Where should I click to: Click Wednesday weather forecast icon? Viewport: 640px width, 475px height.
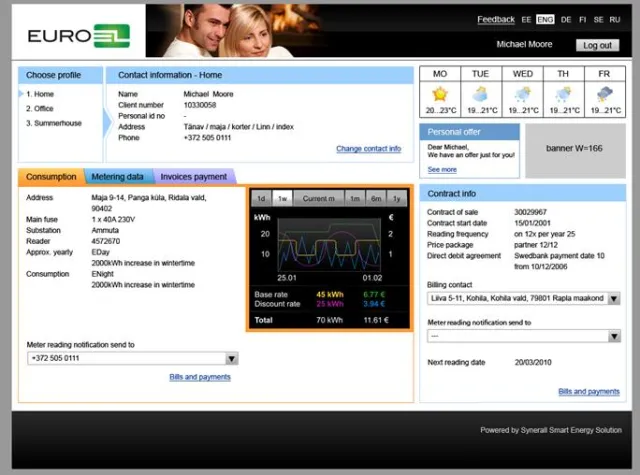522,94
